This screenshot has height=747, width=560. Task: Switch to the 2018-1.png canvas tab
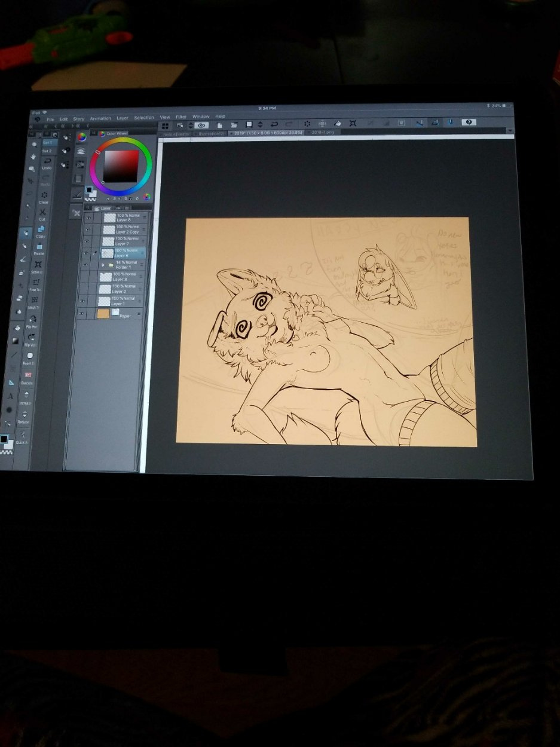[x=323, y=131]
